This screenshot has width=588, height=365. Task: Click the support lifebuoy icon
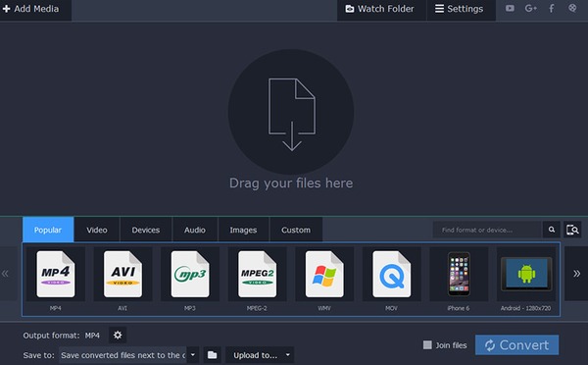(572, 8)
